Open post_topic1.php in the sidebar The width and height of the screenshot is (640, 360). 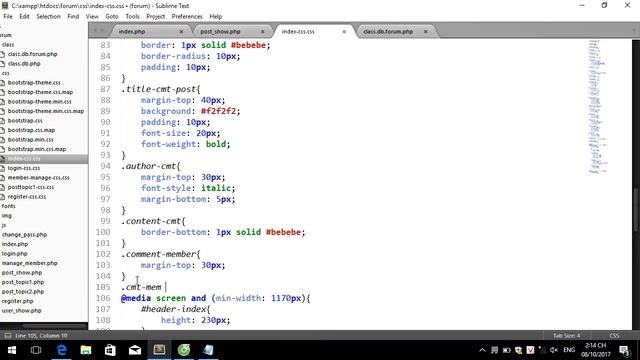click(x=22, y=282)
